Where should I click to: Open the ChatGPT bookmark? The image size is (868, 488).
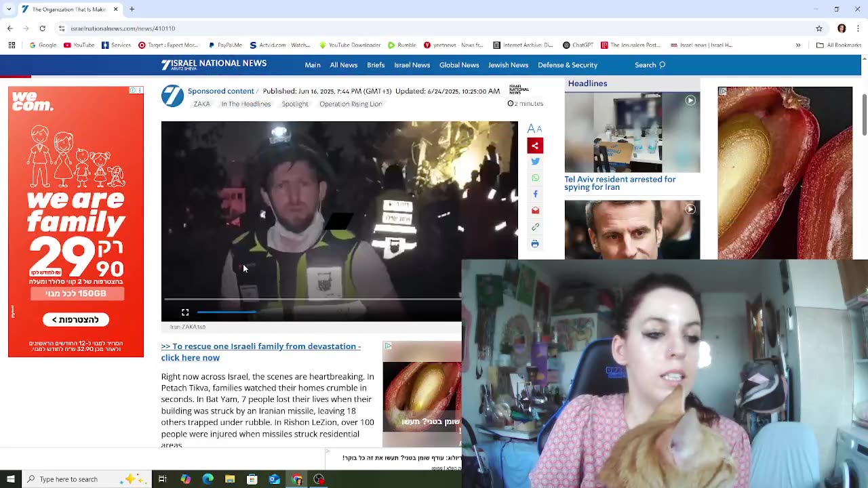[578, 45]
